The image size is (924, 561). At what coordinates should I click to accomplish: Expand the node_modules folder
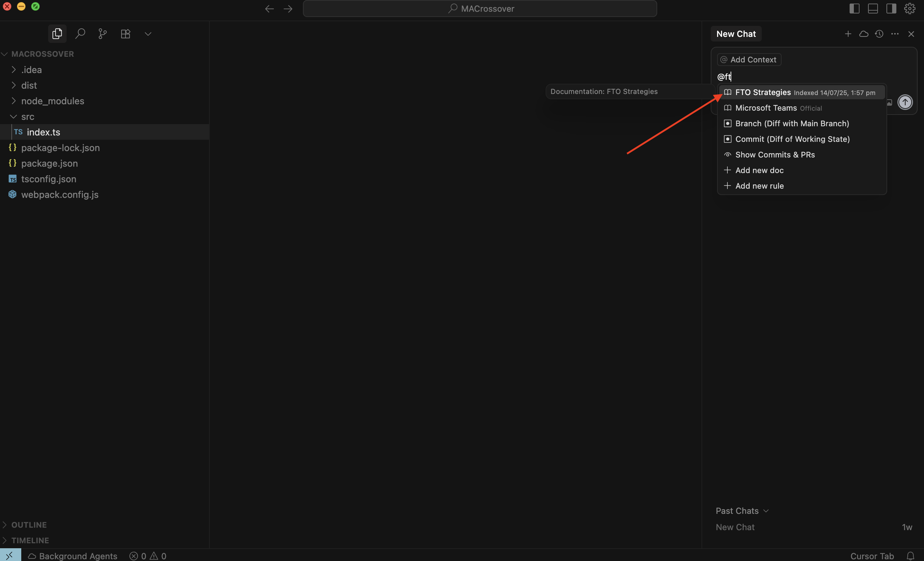52,101
